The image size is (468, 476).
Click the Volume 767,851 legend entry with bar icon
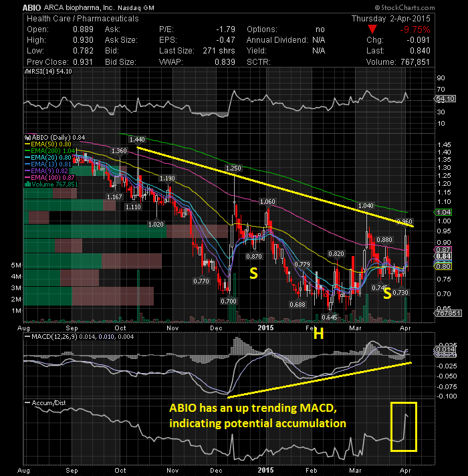(51, 185)
